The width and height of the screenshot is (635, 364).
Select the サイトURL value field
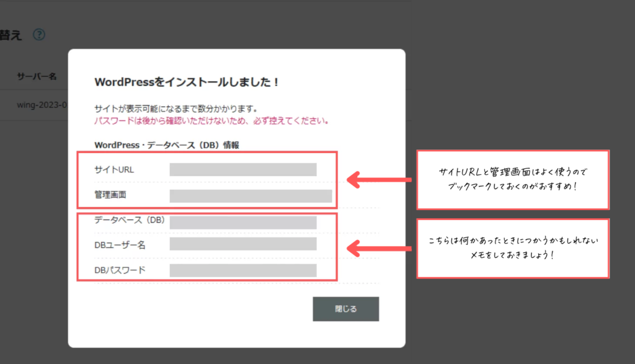[x=243, y=170]
